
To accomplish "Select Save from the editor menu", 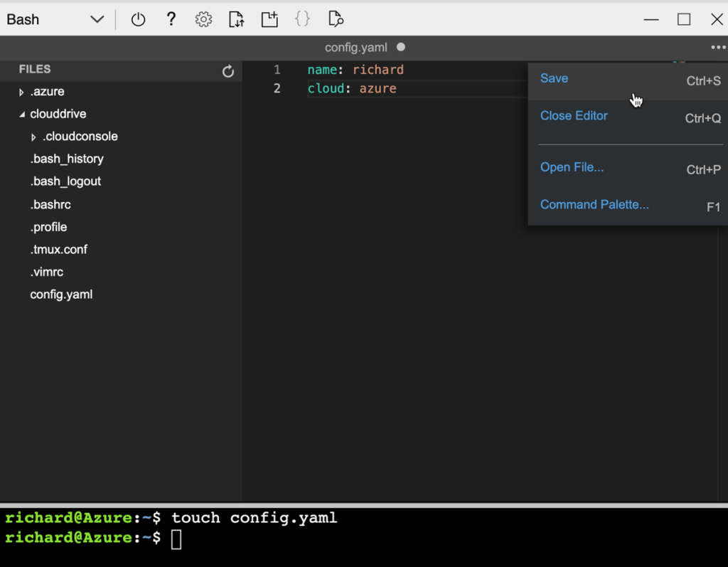I will pos(555,79).
